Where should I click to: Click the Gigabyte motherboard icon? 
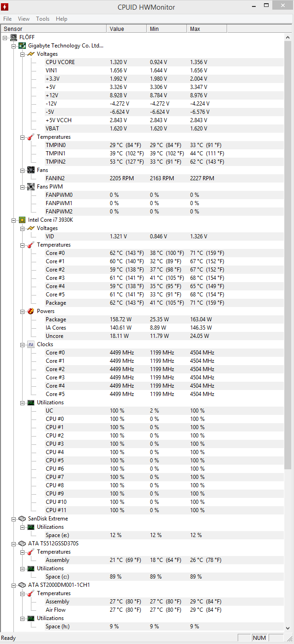click(22, 46)
